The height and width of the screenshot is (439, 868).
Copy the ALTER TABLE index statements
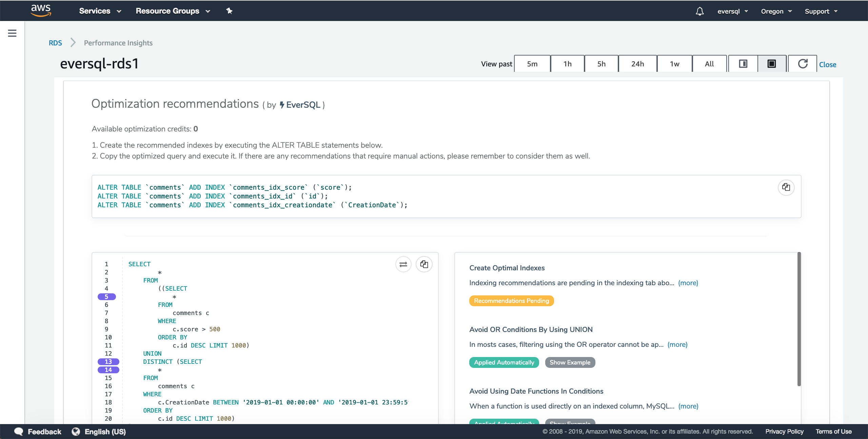(786, 187)
